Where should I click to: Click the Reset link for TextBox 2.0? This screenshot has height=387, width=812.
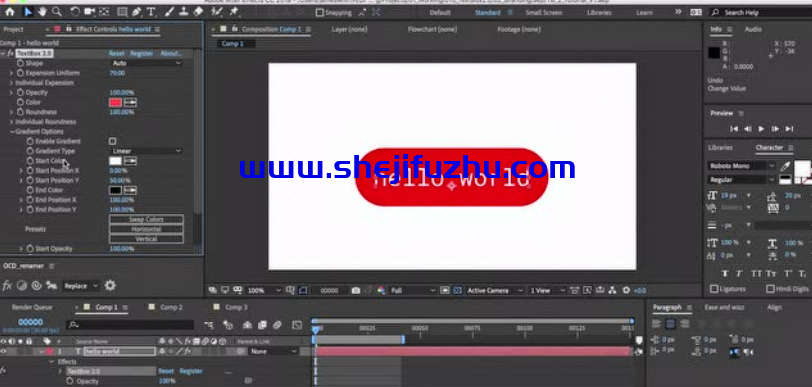click(117, 53)
